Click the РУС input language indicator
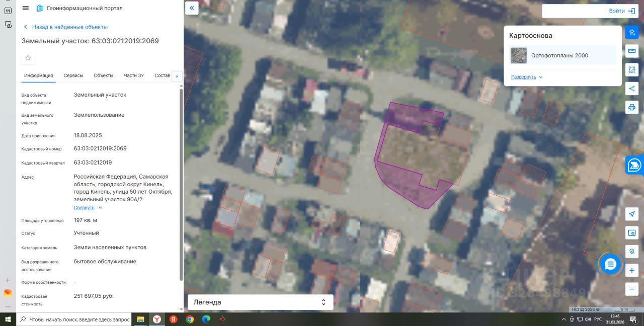Screen dimensions: 644x326 tap(598, 319)
